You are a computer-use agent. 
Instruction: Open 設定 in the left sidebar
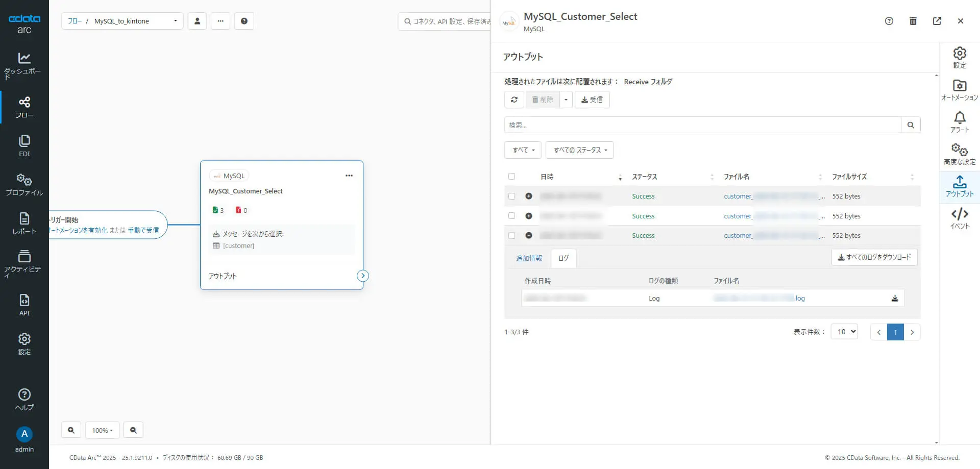click(x=24, y=344)
